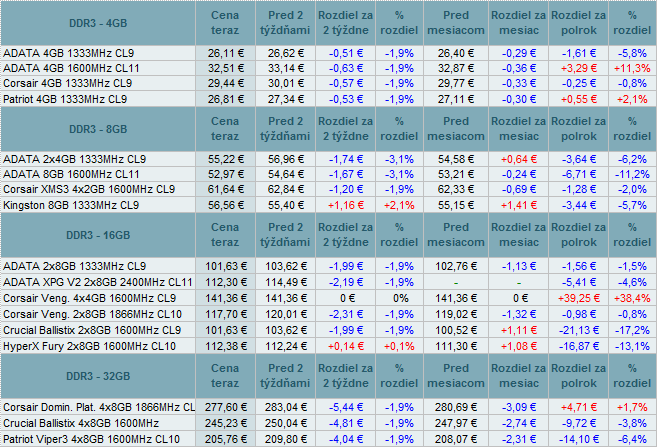Click the +0,64 € monthly difference value
This screenshot has width=657, height=447.
(519, 159)
